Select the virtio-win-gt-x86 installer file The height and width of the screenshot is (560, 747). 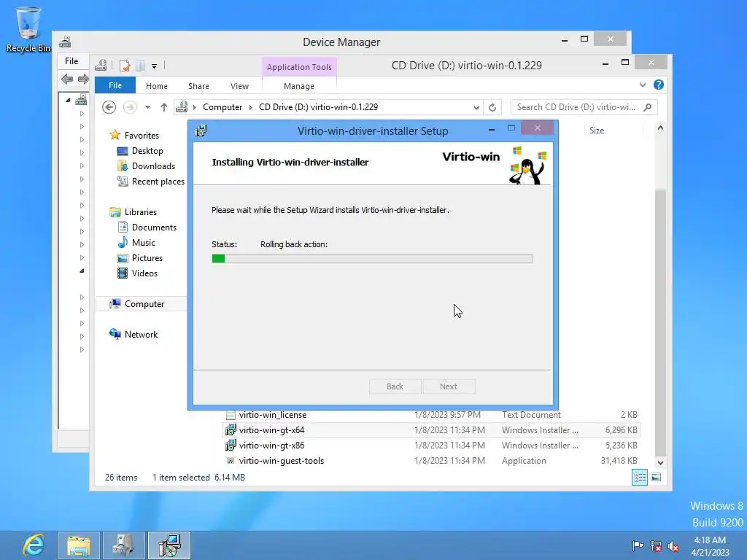coord(431,446)
